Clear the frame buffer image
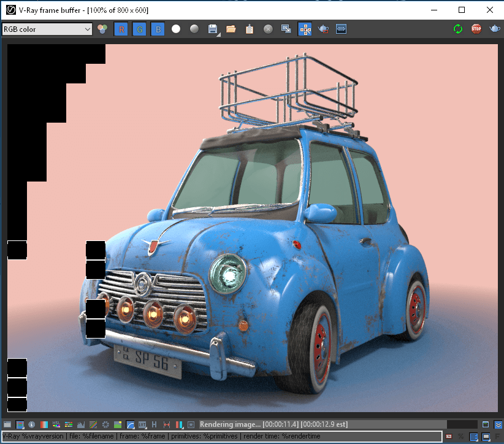The height and width of the screenshot is (444, 504). pos(267,29)
